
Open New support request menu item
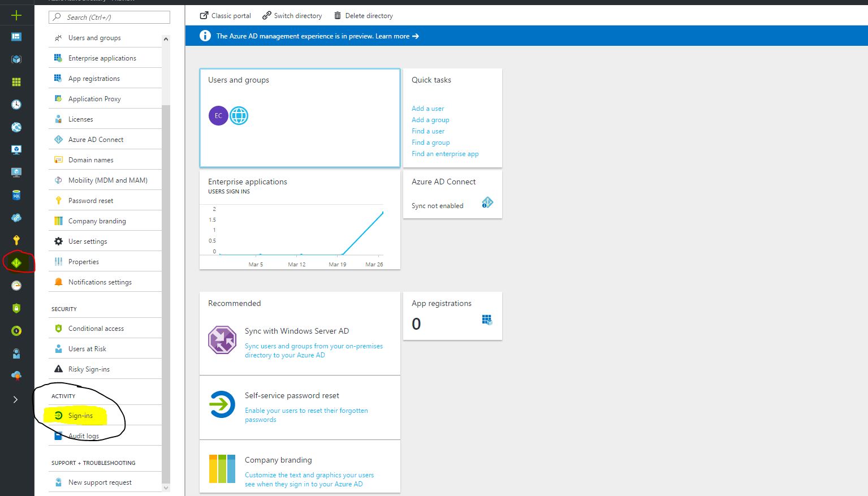[105, 482]
